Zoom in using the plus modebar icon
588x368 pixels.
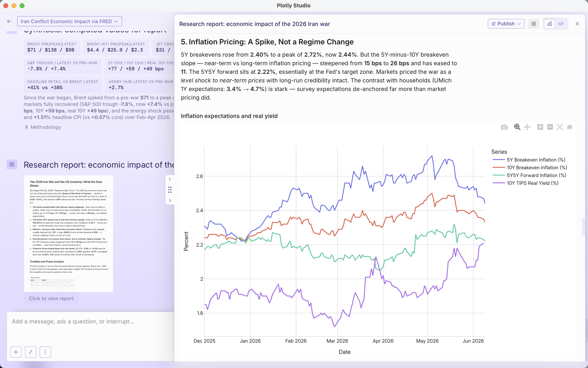pos(540,127)
